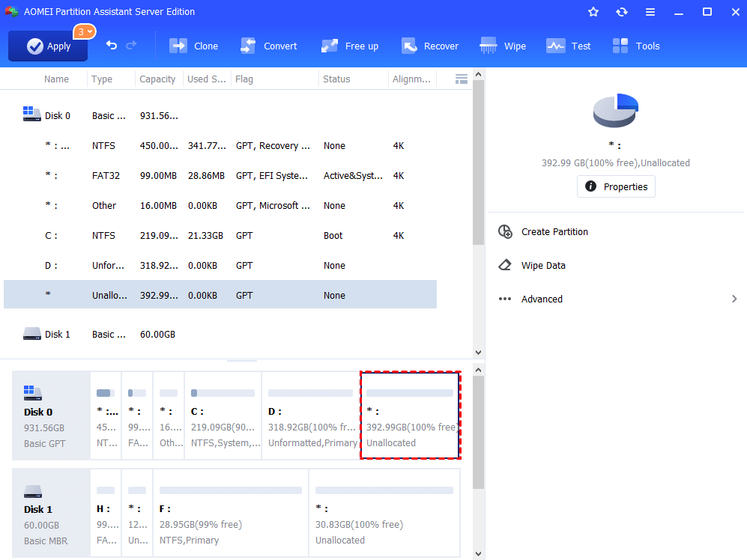Select the 30.83GB Unallocated block on Disk 1

[384, 513]
